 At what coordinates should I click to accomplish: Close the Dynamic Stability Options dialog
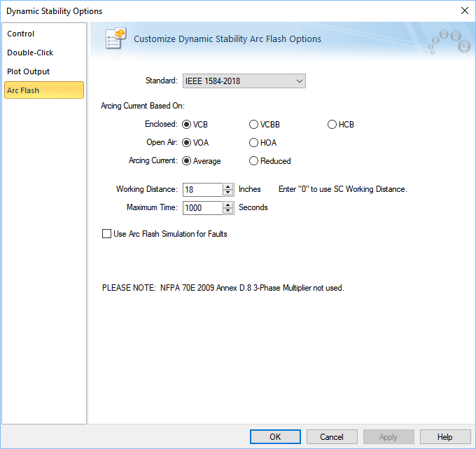point(464,11)
